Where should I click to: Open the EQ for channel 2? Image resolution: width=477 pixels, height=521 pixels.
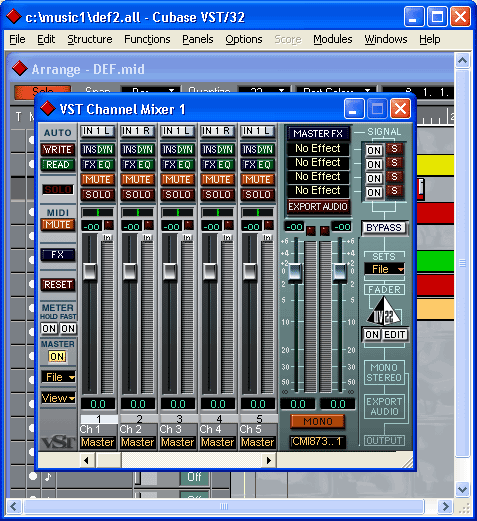(x=146, y=165)
